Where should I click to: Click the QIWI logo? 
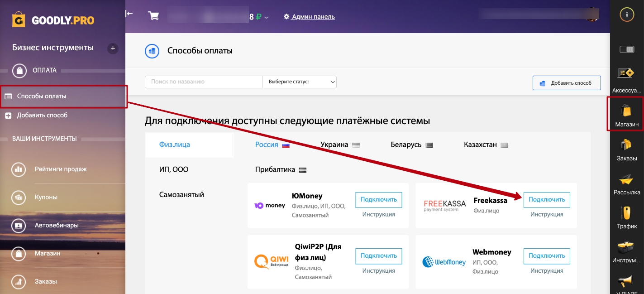pyautogui.click(x=272, y=262)
